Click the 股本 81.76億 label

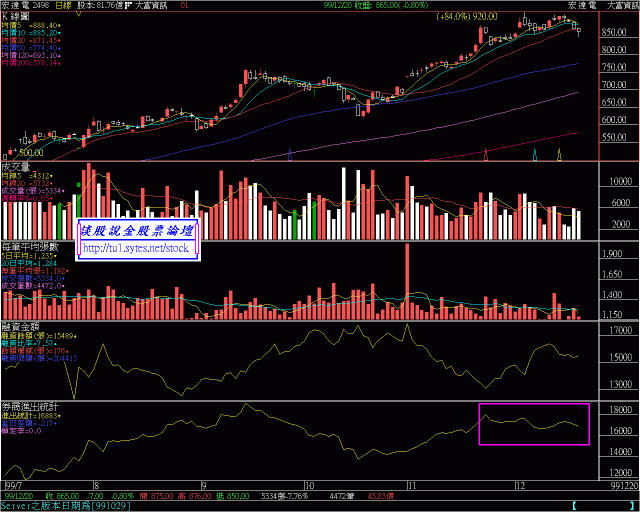click(100, 5)
